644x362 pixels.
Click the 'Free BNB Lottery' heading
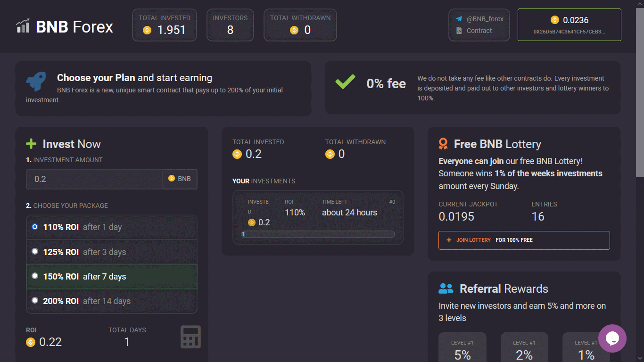tap(497, 144)
